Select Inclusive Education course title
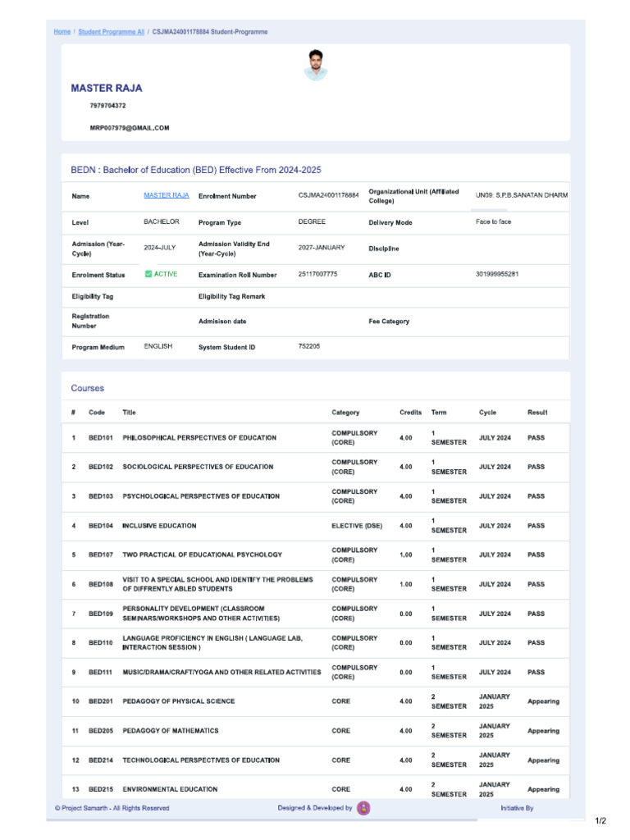This screenshot has width=630, height=840. pyautogui.click(x=159, y=526)
